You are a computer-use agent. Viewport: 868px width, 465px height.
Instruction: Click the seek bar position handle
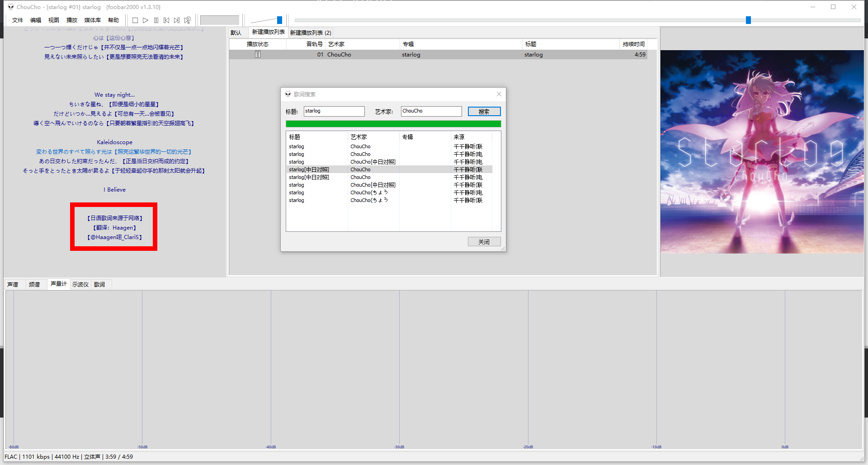pos(748,20)
